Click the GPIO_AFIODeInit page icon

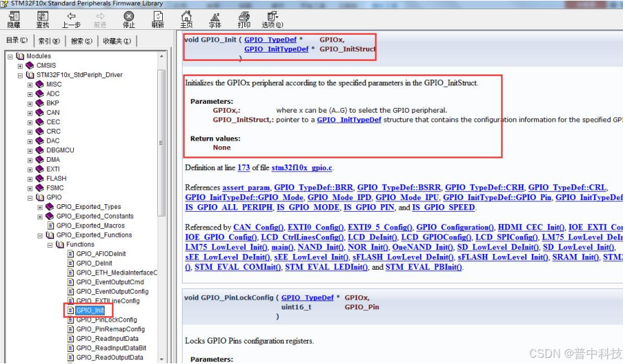click(70, 253)
